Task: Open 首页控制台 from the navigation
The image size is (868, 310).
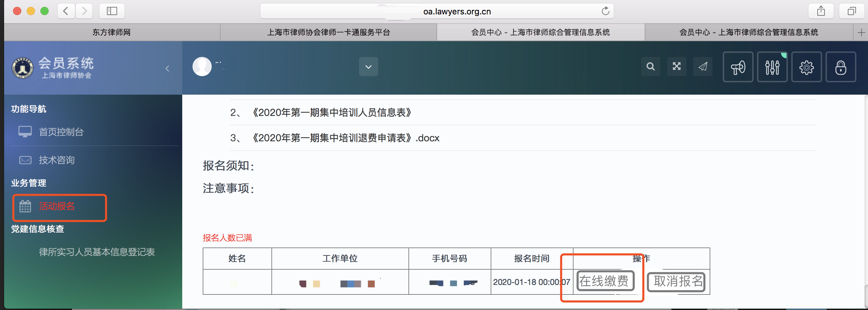Action: coord(61,132)
